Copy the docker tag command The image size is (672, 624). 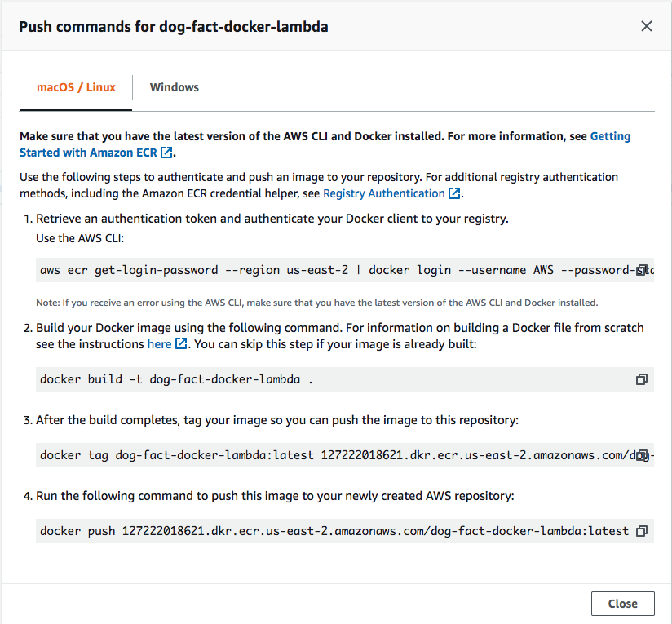click(641, 455)
